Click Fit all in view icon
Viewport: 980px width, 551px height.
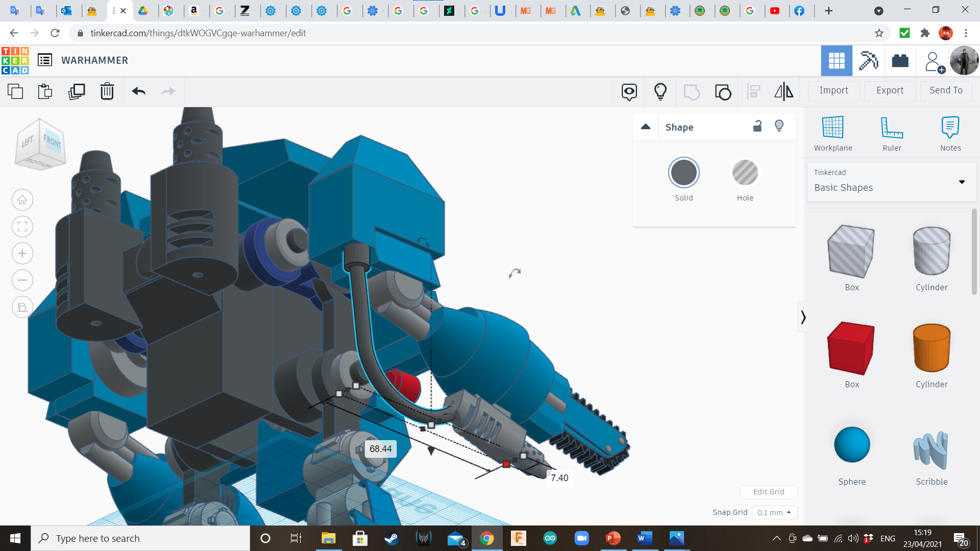(x=22, y=227)
